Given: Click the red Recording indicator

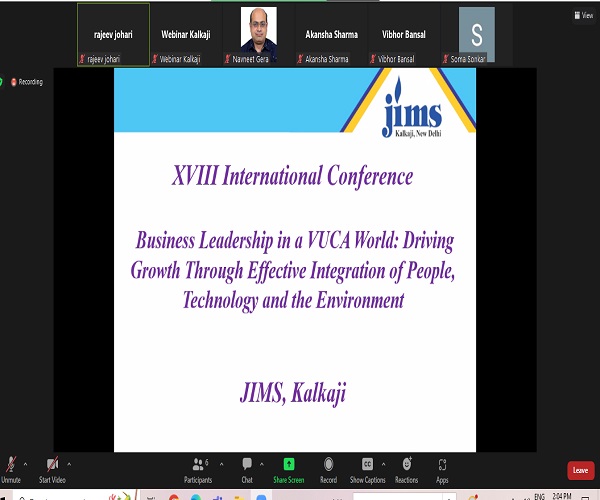Looking at the screenshot, I should [x=27, y=82].
